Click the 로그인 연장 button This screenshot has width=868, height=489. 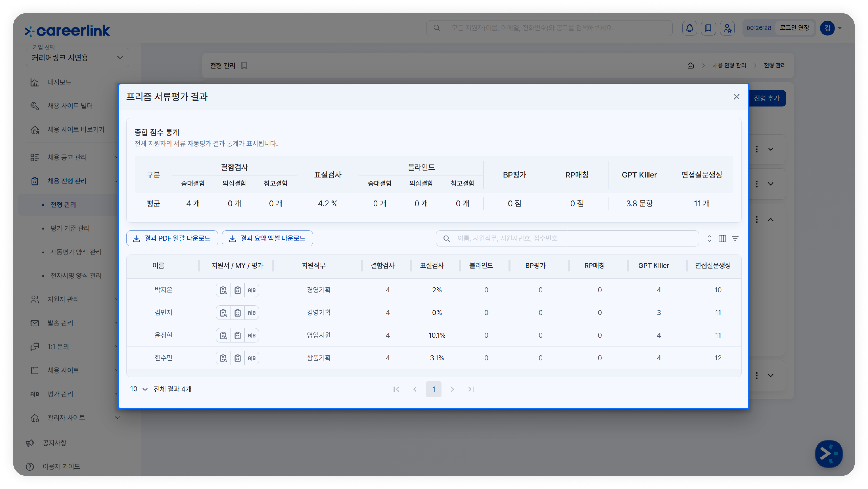[x=794, y=28]
